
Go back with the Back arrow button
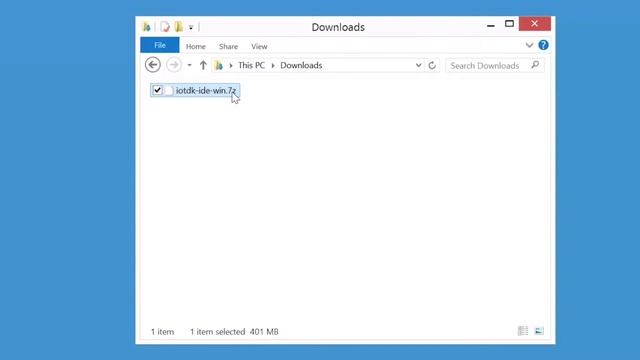(x=153, y=65)
